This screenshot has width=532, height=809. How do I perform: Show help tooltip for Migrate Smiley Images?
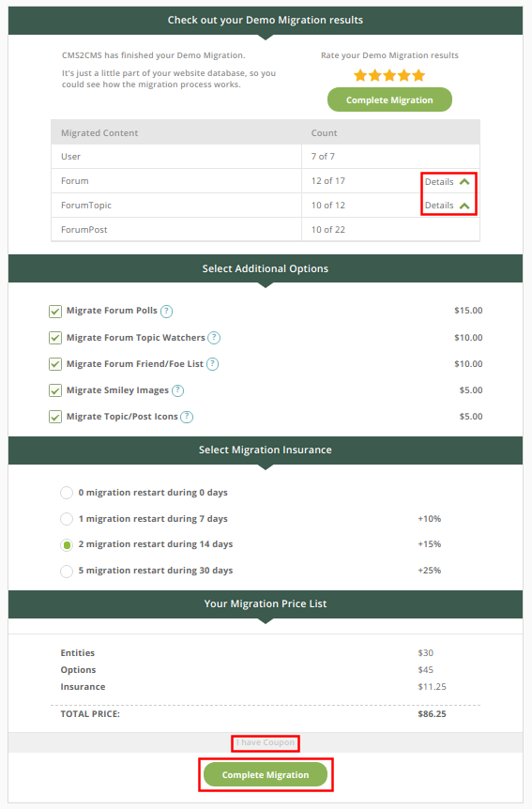point(177,390)
